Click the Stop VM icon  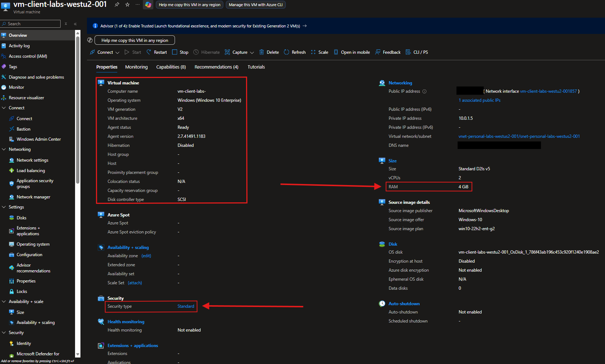(175, 52)
